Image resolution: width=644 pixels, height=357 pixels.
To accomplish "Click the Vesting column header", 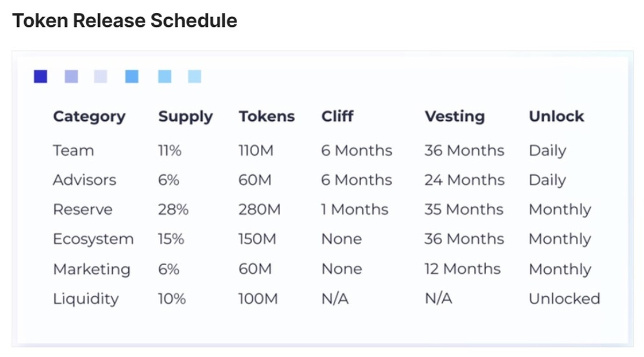I will coord(455,116).
